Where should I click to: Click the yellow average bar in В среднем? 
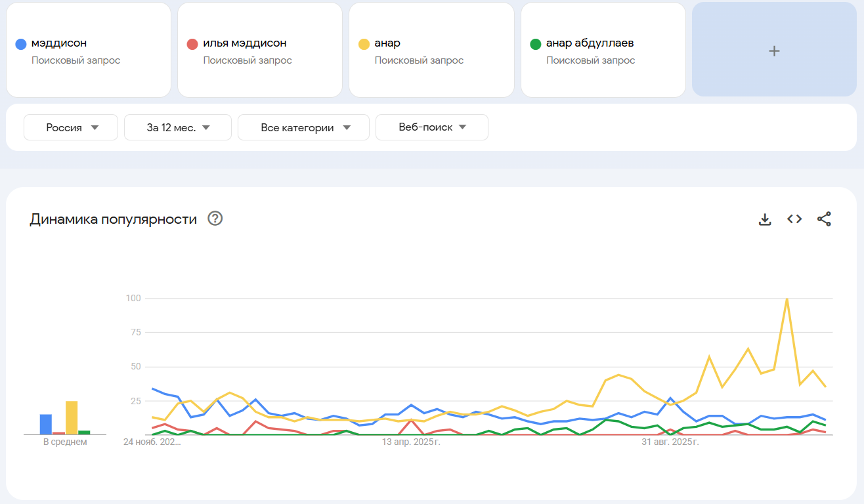[72, 418]
